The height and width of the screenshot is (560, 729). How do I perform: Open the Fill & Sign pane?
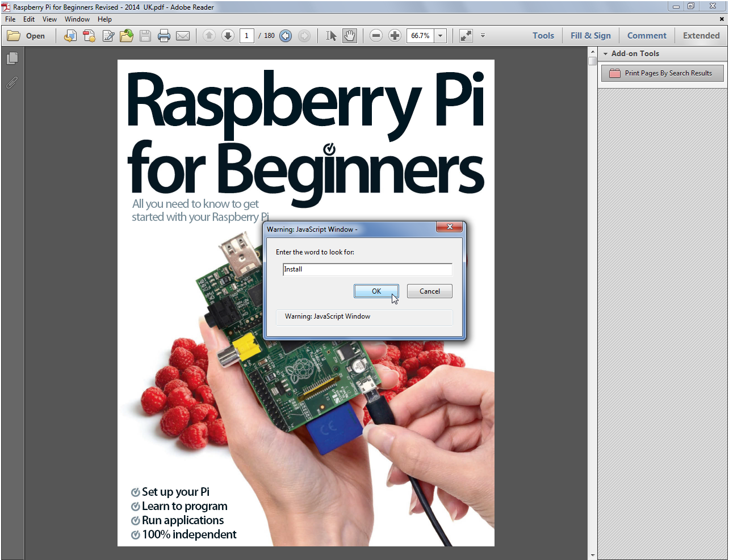pos(590,36)
